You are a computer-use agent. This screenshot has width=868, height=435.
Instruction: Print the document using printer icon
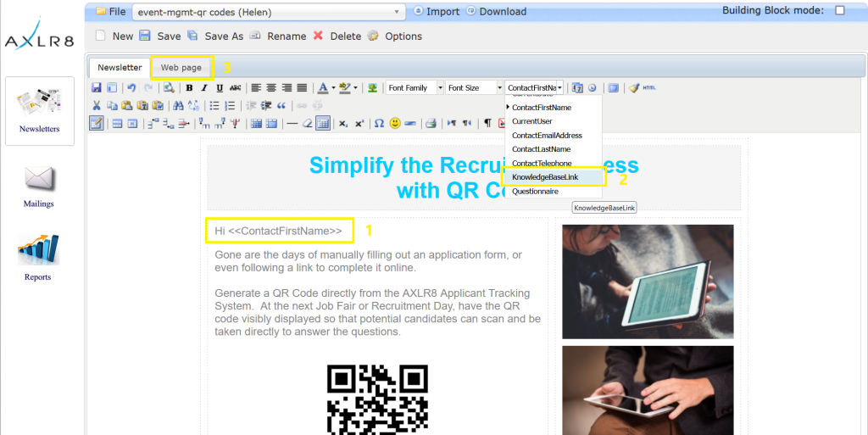pyautogui.click(x=431, y=123)
